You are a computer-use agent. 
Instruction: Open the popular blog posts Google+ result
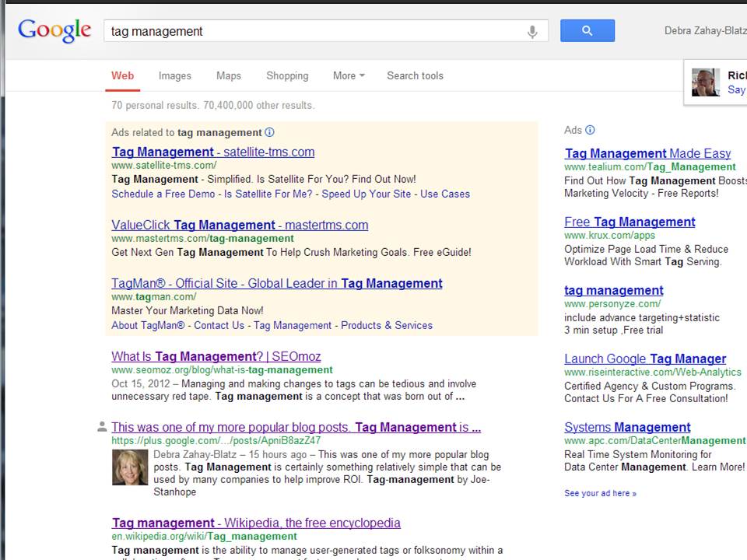click(x=296, y=427)
